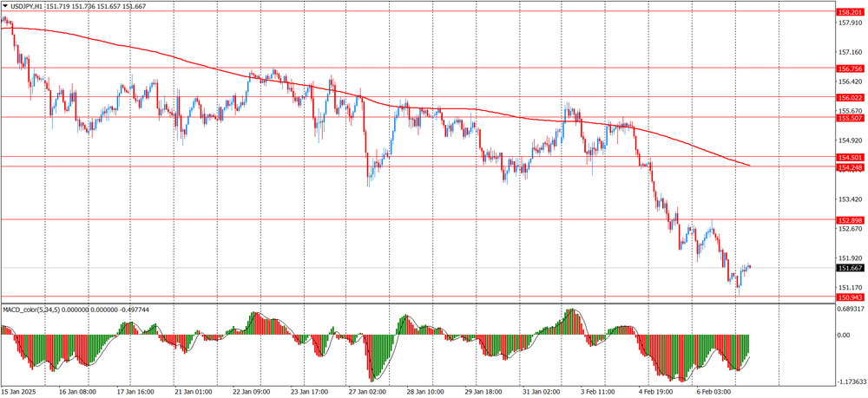Click the -1.173633 MACD scale minimum value
This screenshot has height=398, width=868.
[850, 381]
